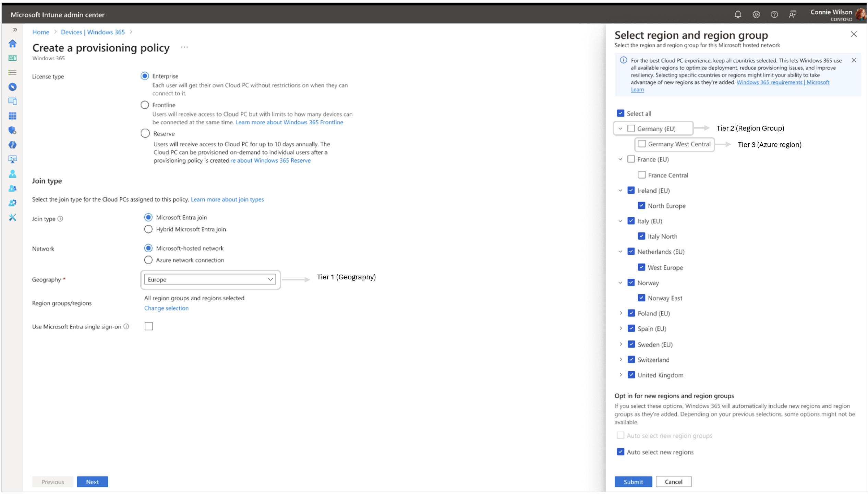Image resolution: width=868 pixels, height=494 pixels.
Task: Open the Reports monitor icon
Action: pyautogui.click(x=12, y=159)
